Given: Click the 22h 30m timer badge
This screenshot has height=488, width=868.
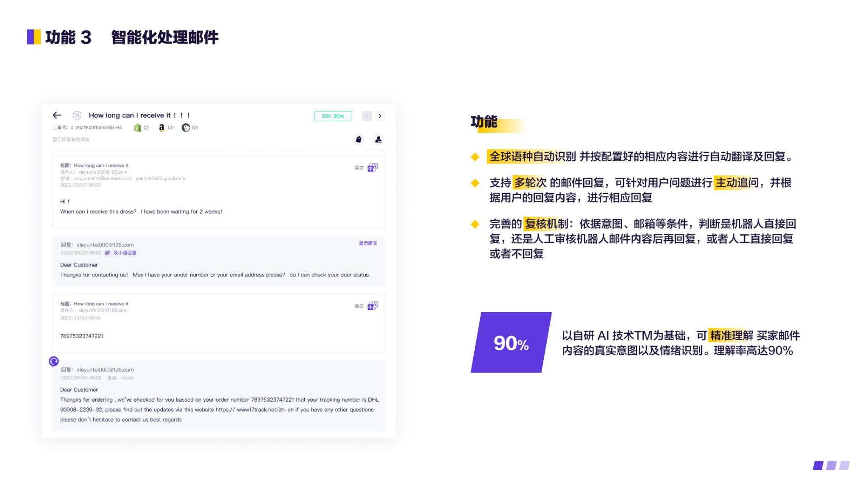Looking at the screenshot, I should point(333,116).
